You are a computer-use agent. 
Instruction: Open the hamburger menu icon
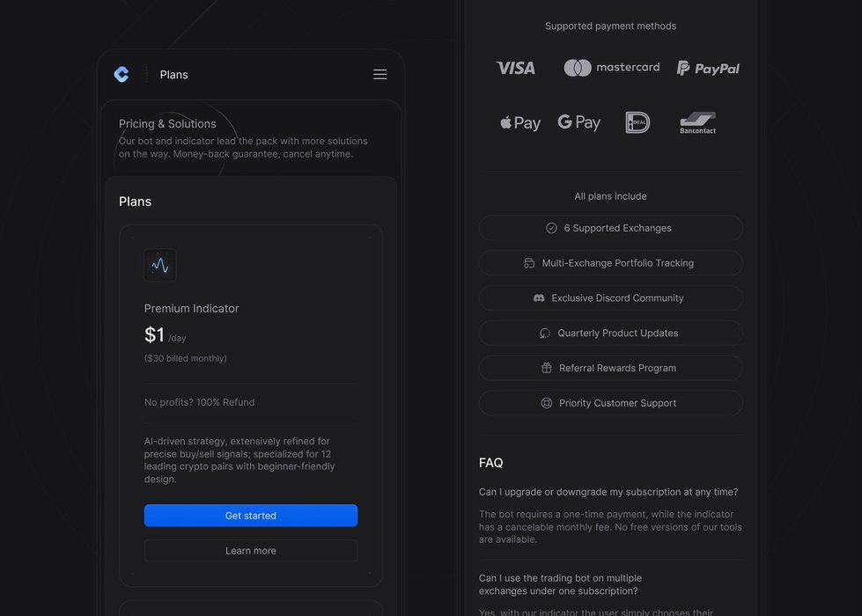379,74
